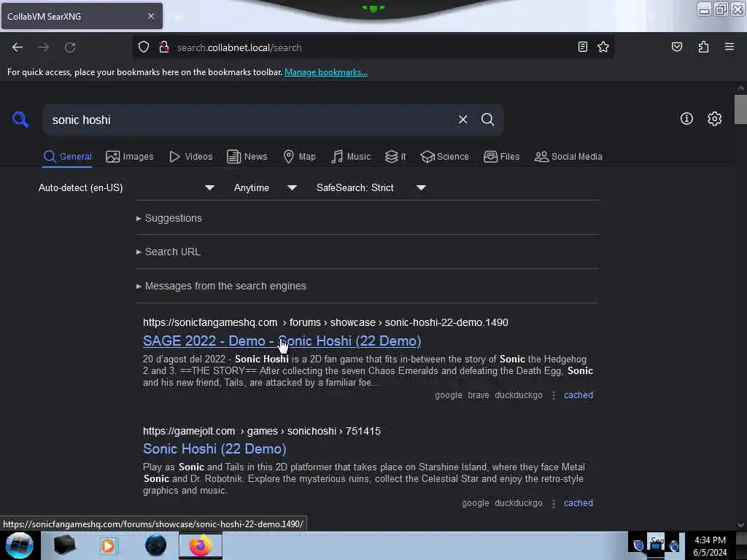The height and width of the screenshot is (560, 747).
Task: Switch to It category
Action: [x=395, y=157]
